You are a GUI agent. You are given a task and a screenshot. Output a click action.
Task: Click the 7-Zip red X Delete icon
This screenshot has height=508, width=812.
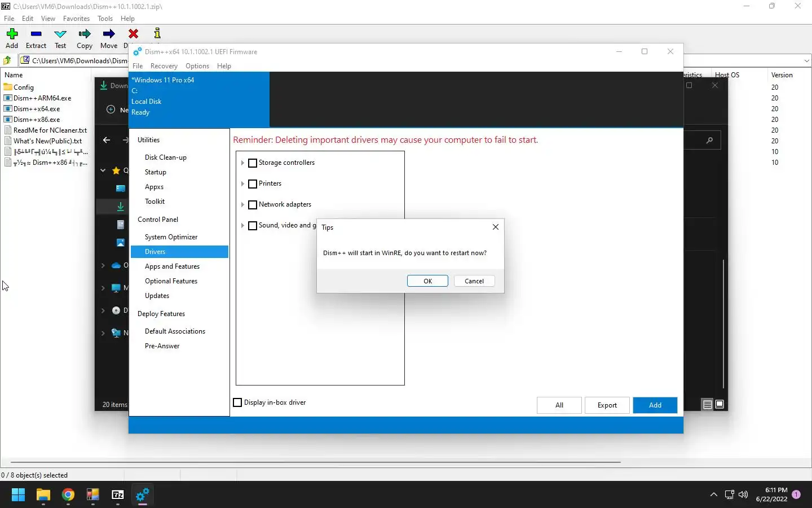point(133,34)
